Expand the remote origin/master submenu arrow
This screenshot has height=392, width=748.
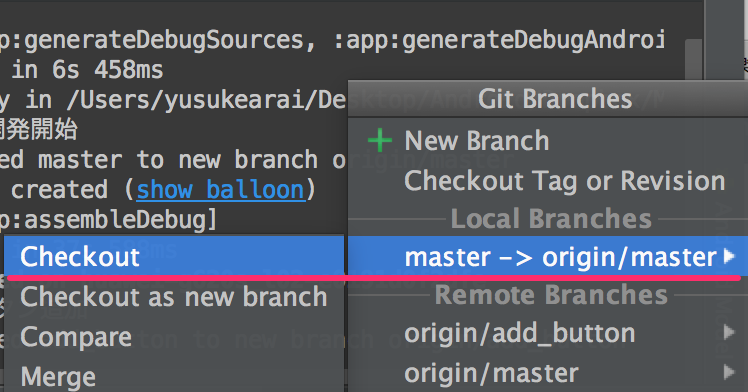[728, 371]
